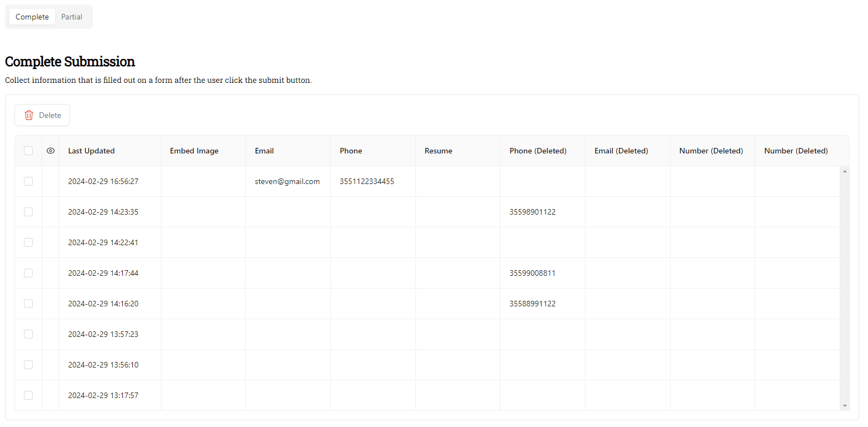
Task: Click the deleted phone value 35599008811
Action: (532, 273)
